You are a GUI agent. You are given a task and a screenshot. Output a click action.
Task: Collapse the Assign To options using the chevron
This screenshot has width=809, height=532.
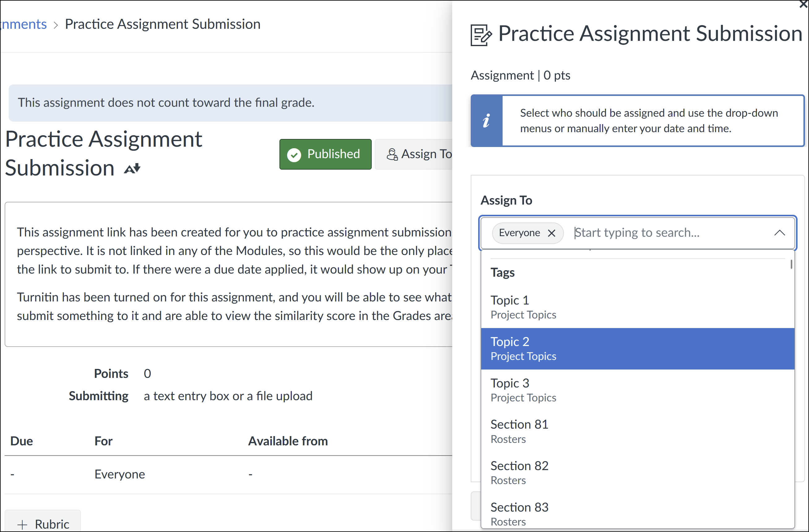pyautogui.click(x=780, y=233)
